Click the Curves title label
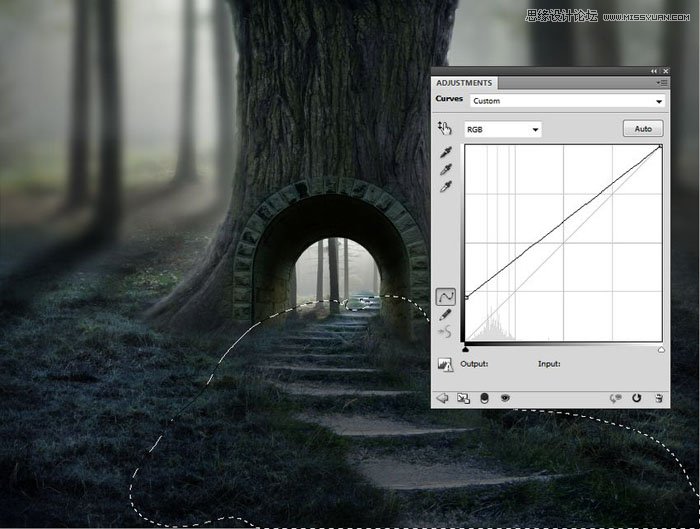 pyautogui.click(x=449, y=99)
